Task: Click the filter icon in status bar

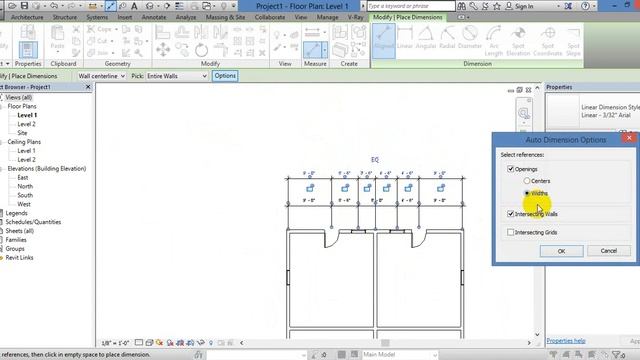Action: [x=616, y=354]
